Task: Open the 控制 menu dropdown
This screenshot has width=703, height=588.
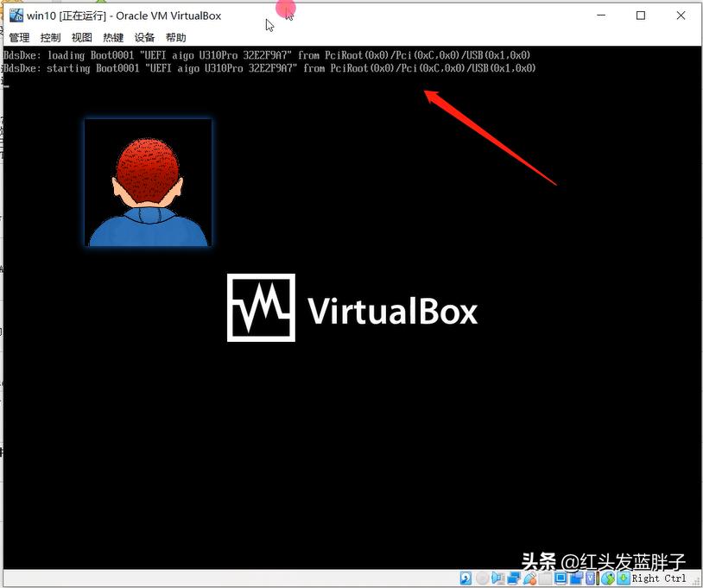Action: [49, 37]
